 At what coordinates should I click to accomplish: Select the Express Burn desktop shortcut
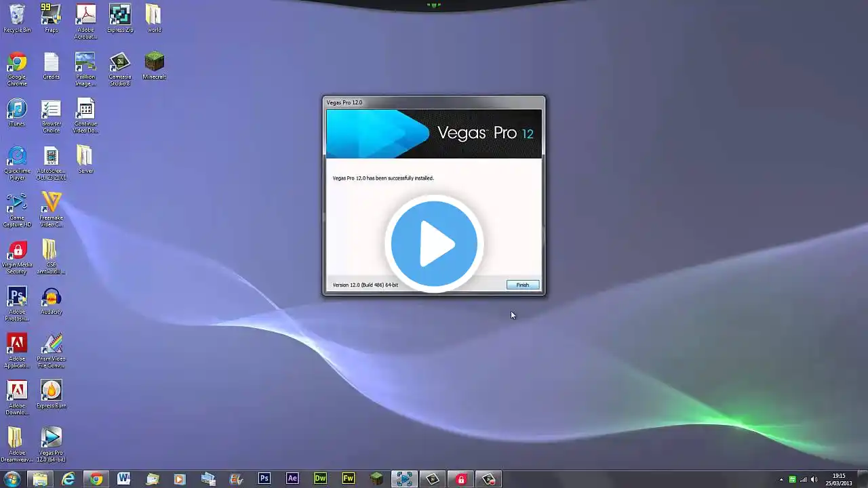pos(52,394)
